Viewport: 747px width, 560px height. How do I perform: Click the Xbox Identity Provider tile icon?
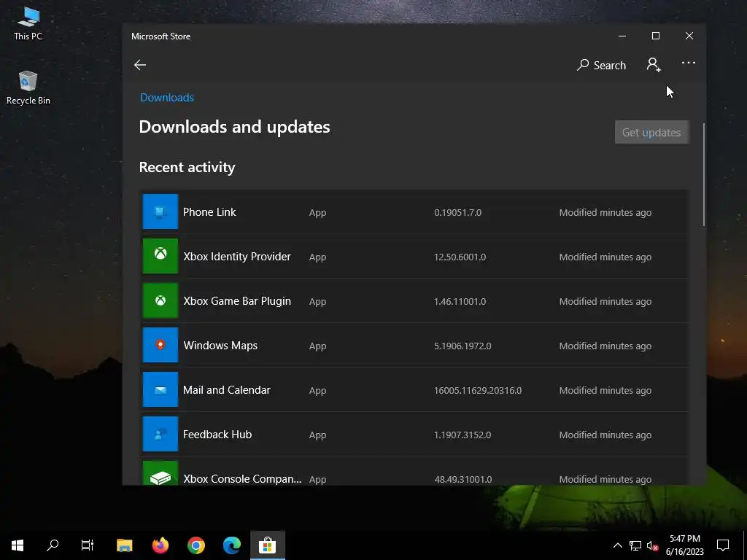click(160, 256)
